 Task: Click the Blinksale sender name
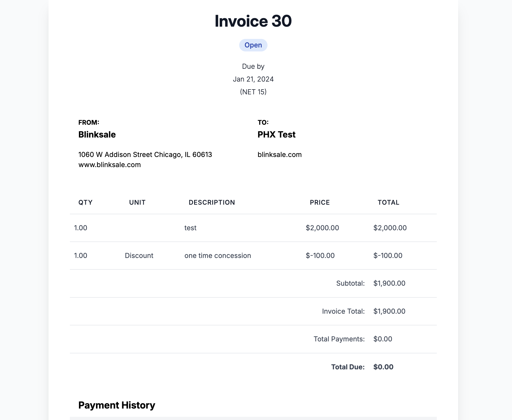[97, 135]
